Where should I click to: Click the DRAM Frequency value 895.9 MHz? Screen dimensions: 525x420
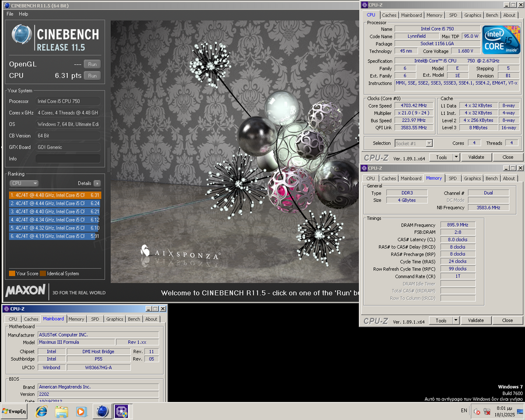click(x=458, y=225)
